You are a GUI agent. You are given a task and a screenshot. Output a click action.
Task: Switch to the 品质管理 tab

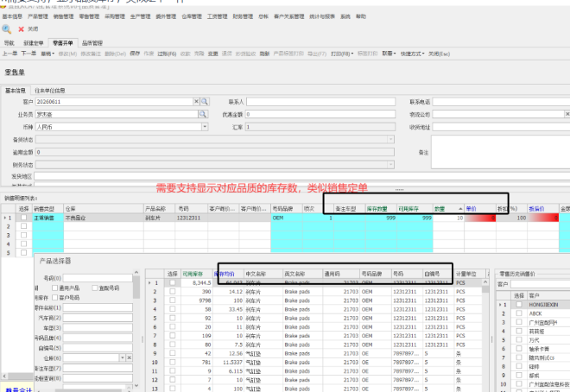click(x=92, y=43)
